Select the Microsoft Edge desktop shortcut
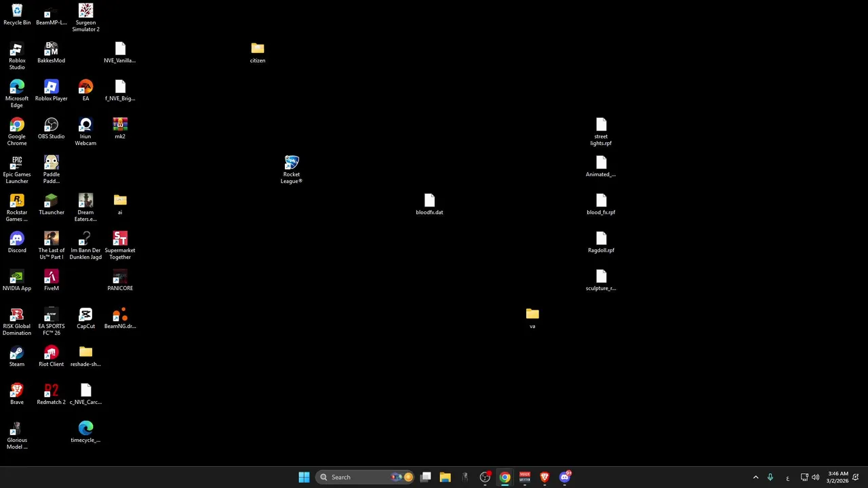Viewport: 868px width, 488px height. [x=17, y=94]
